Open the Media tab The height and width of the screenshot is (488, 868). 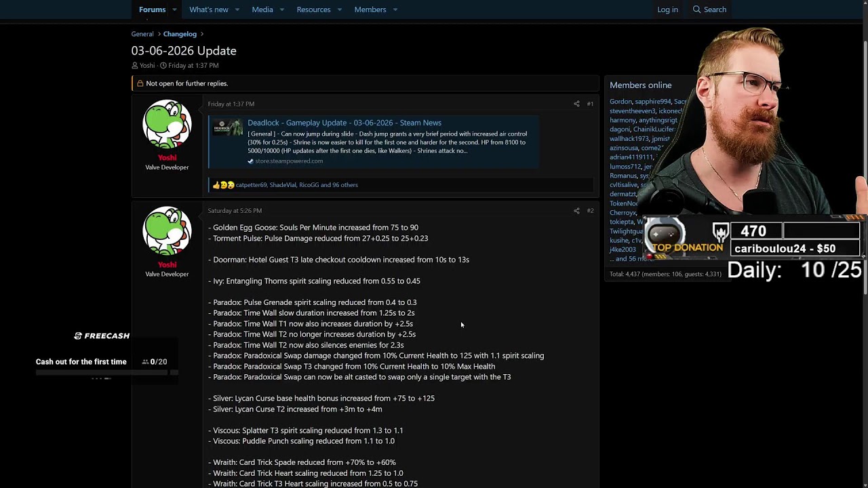point(262,9)
